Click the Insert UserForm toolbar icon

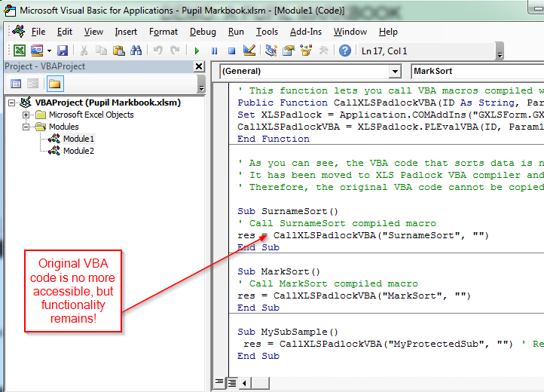[37, 51]
